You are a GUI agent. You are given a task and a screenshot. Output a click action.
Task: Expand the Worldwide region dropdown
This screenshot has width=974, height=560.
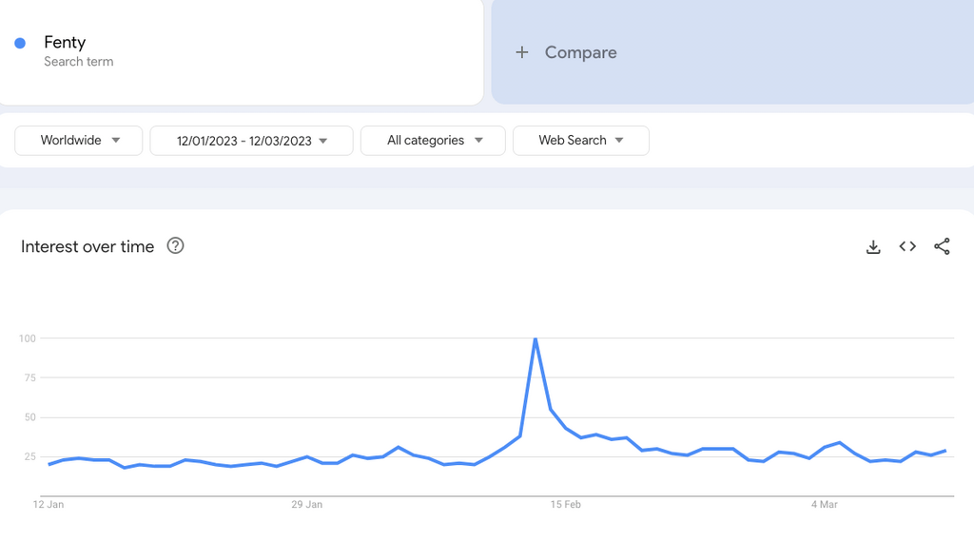click(x=79, y=141)
